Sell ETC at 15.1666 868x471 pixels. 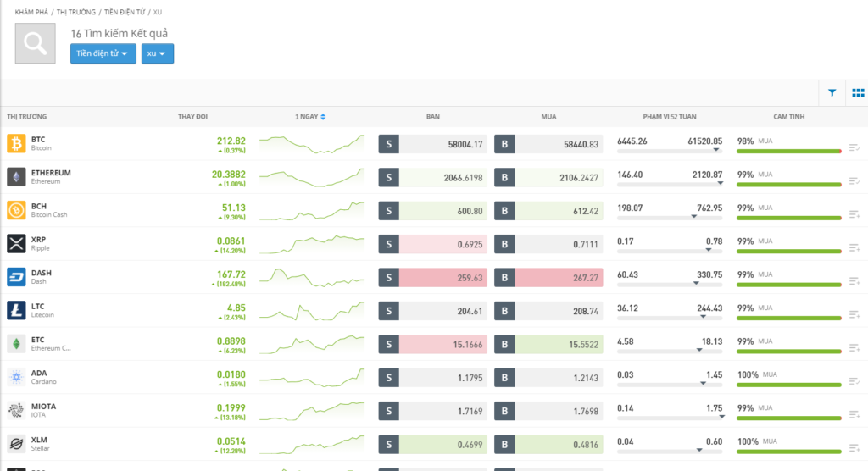[433, 344]
